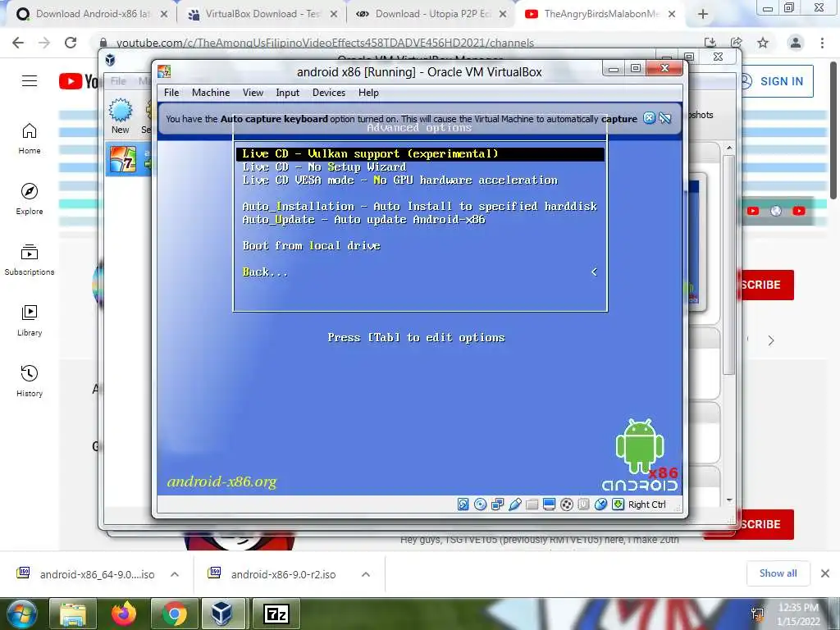
Task: Open the Devices menu
Action: click(329, 93)
